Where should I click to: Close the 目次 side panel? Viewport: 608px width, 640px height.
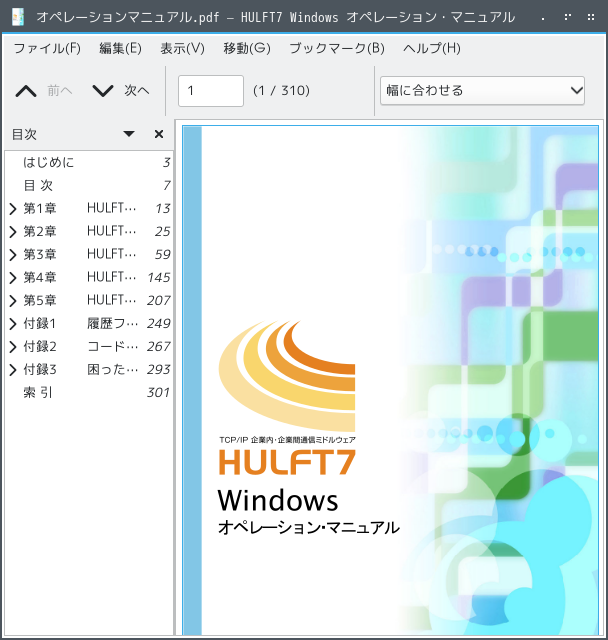(x=159, y=134)
